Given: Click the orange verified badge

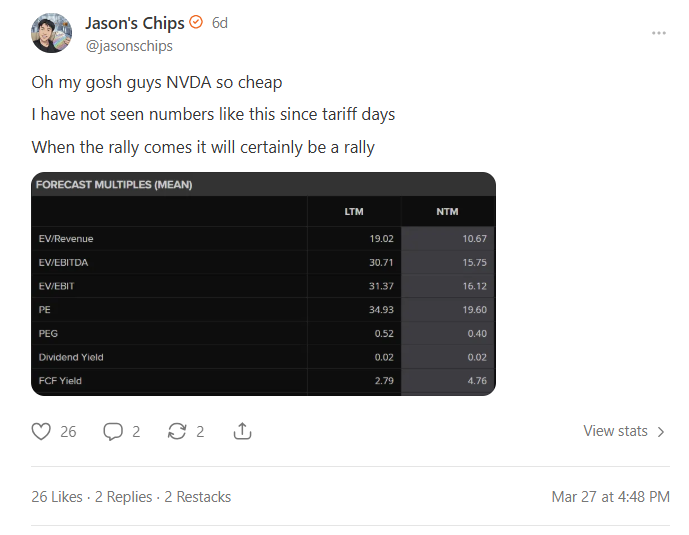Looking at the screenshot, I should pos(196,22).
